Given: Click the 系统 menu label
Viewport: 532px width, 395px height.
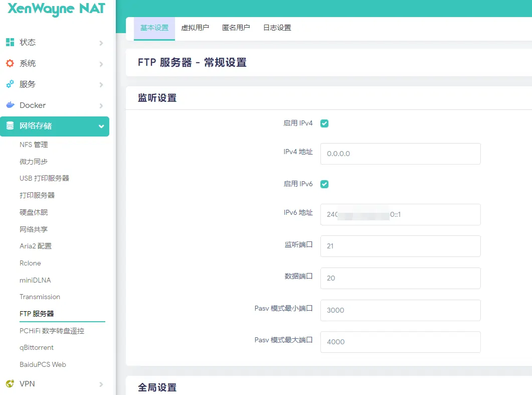Looking at the screenshot, I should click(x=28, y=64).
